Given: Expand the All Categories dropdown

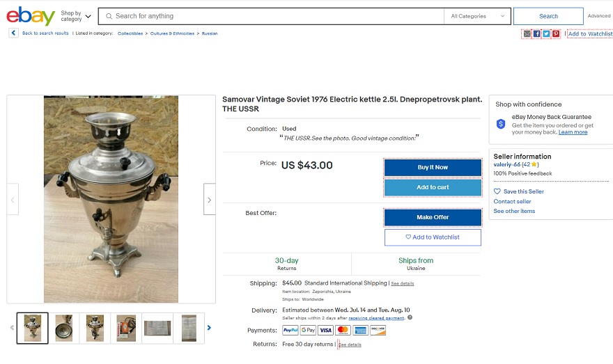Looking at the screenshot, I should coord(477,17).
